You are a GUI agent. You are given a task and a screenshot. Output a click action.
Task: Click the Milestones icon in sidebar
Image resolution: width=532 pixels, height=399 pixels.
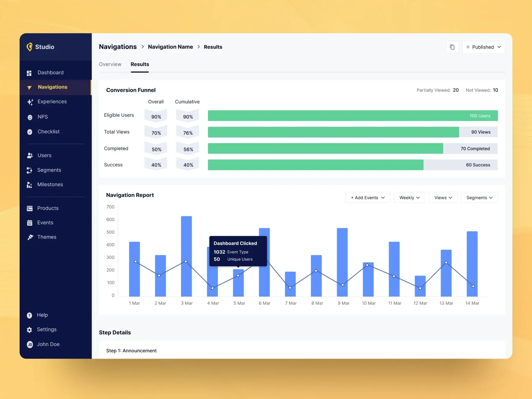point(29,185)
